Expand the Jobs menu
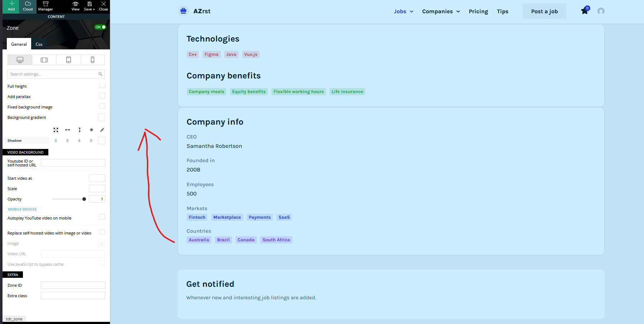 [x=404, y=11]
